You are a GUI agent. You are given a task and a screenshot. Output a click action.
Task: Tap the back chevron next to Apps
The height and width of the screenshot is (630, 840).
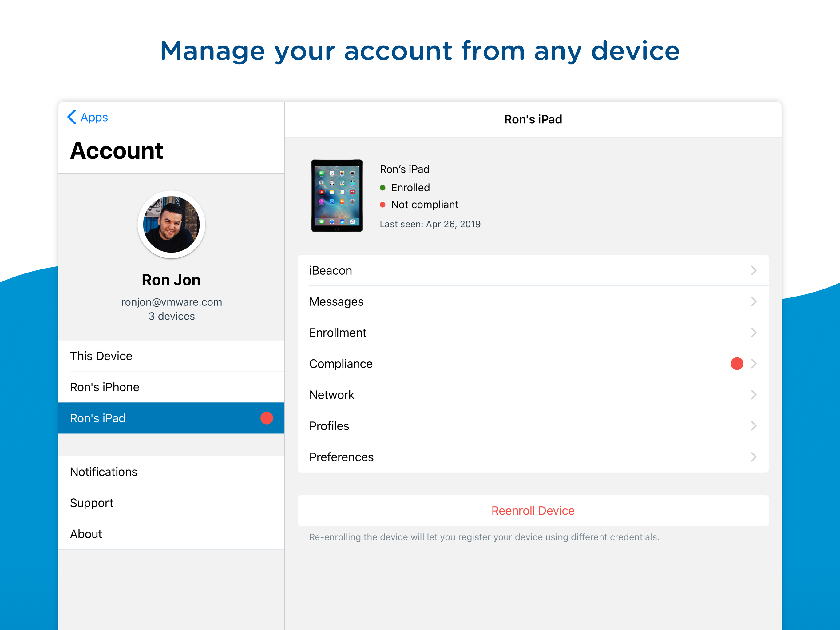point(72,117)
